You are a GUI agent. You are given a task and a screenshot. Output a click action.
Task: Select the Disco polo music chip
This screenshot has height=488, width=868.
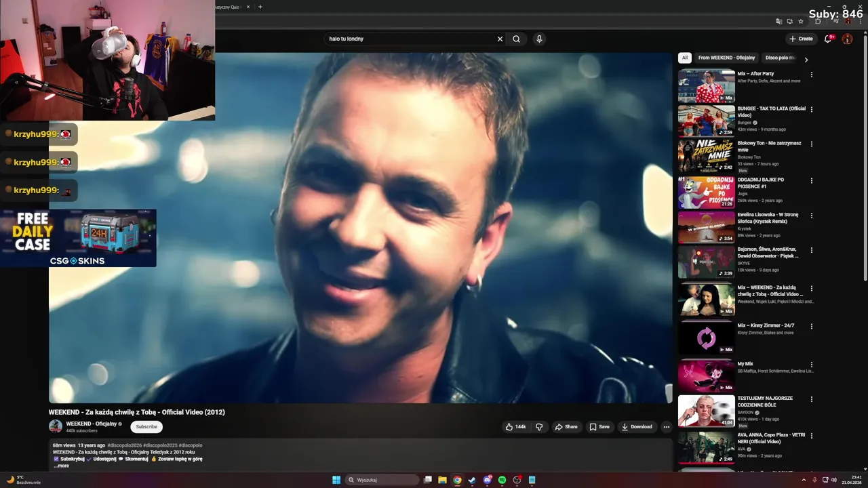point(778,58)
